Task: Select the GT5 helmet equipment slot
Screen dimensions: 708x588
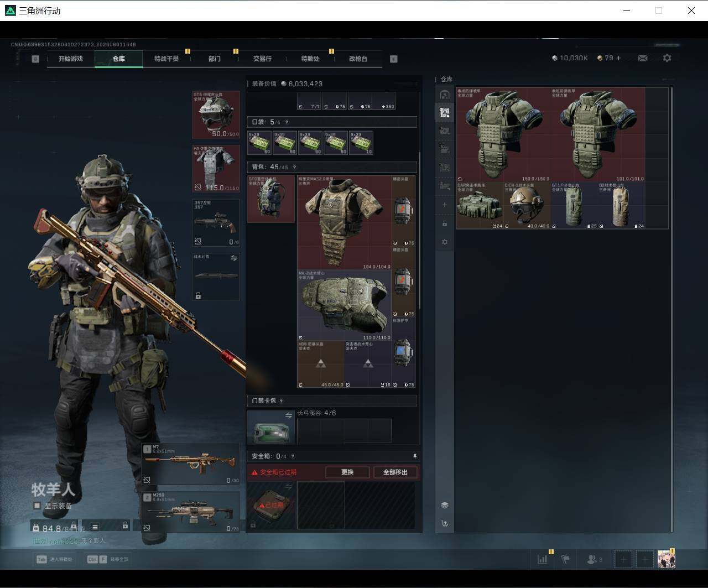Action: [x=216, y=115]
